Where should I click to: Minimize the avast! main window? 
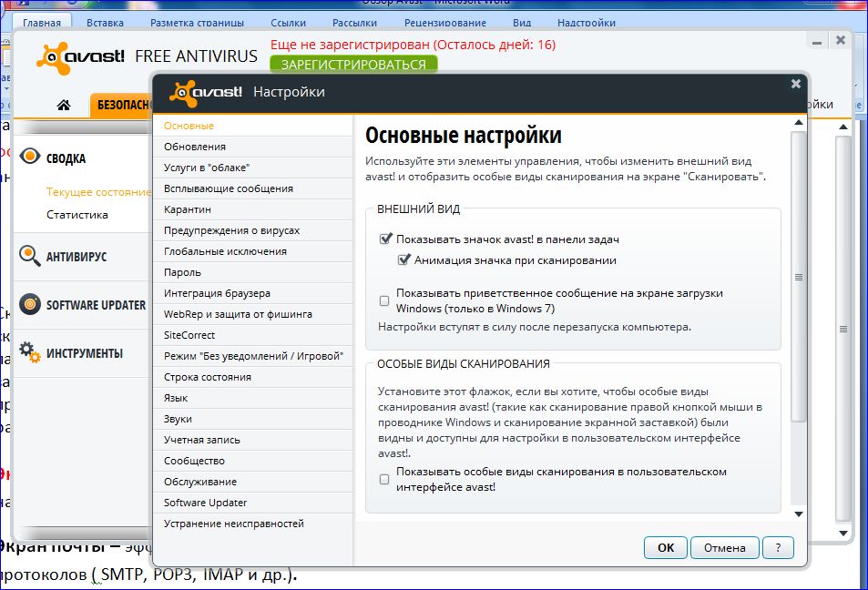click(x=816, y=41)
